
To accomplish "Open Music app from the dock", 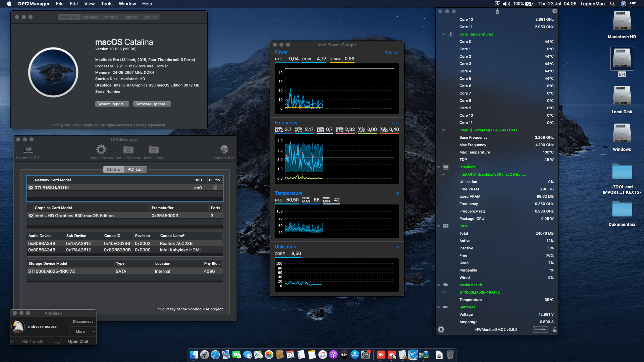I will tap(323, 354).
